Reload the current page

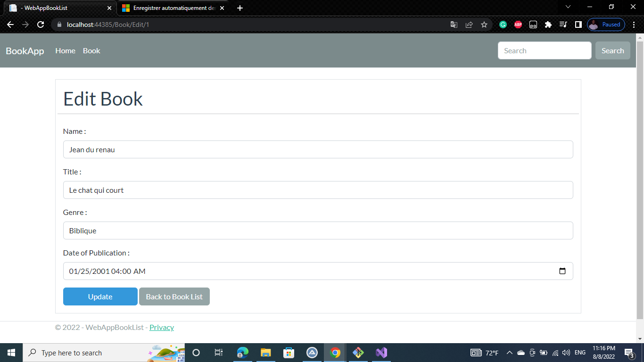pos(41,25)
